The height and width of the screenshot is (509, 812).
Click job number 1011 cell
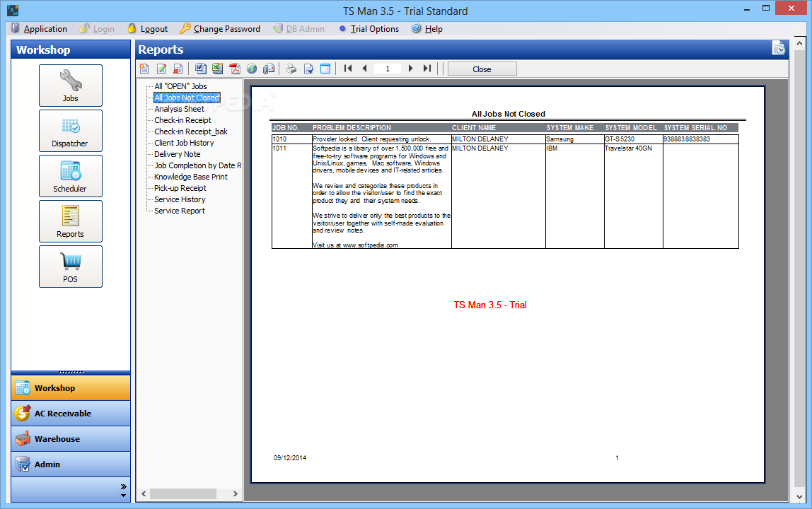tap(291, 197)
